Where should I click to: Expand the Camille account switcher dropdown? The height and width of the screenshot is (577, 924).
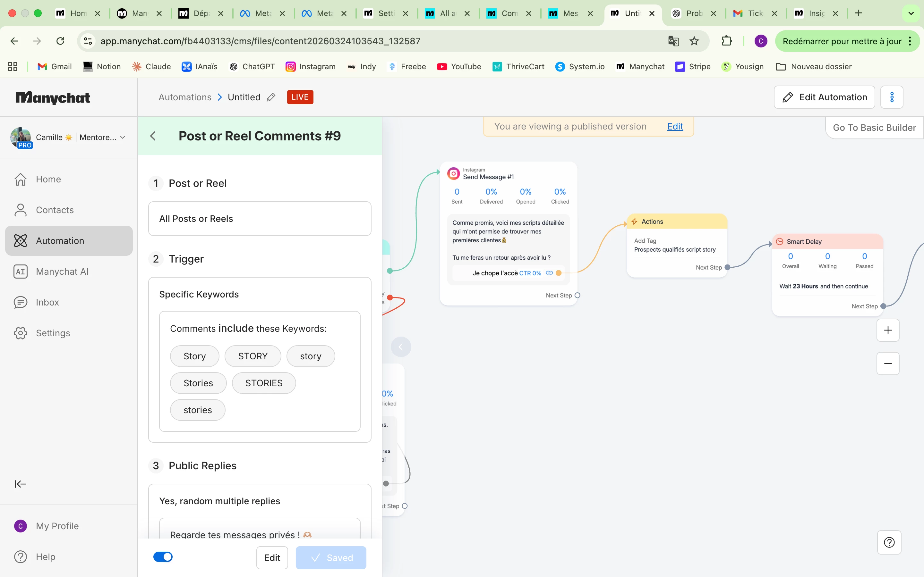click(123, 138)
